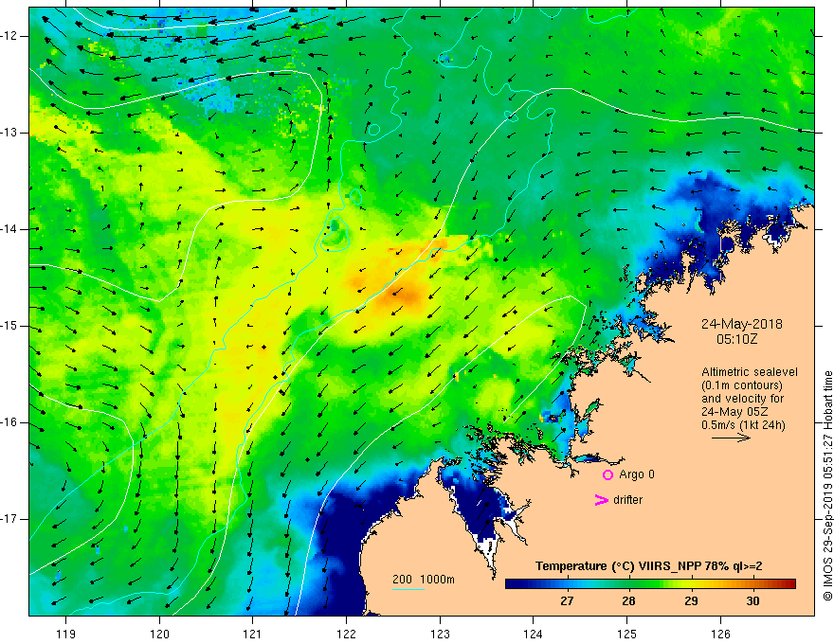Click the magenta drifter arrowhead symbol
834x644 pixels.
coord(602,500)
